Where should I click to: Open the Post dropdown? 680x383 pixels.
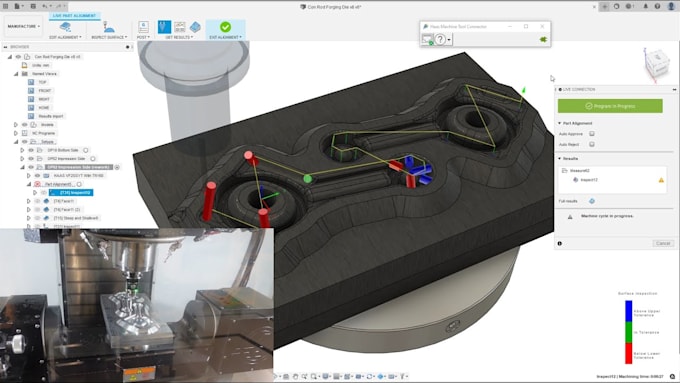pos(143,37)
